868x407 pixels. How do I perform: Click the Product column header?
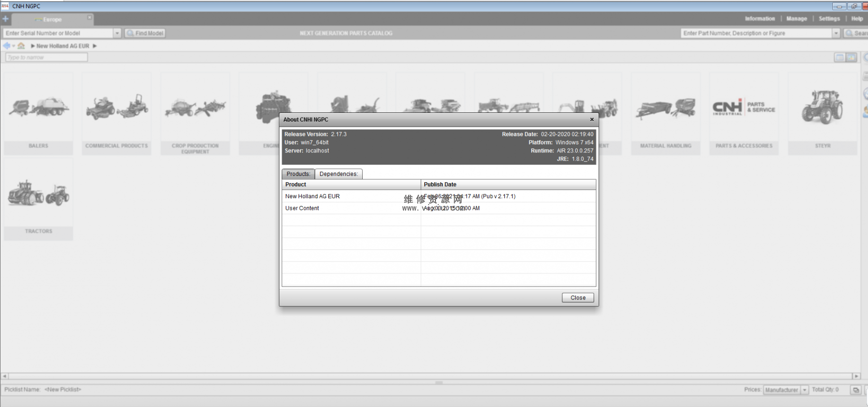point(351,184)
